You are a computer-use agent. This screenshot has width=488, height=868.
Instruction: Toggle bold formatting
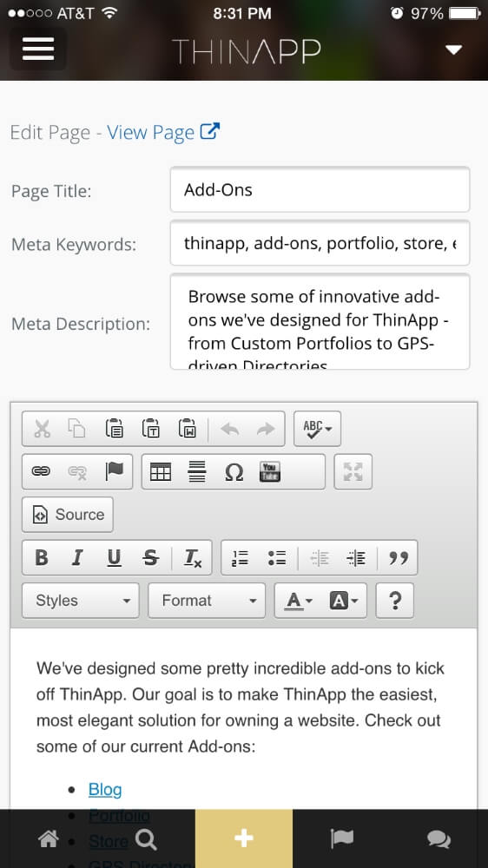click(42, 557)
